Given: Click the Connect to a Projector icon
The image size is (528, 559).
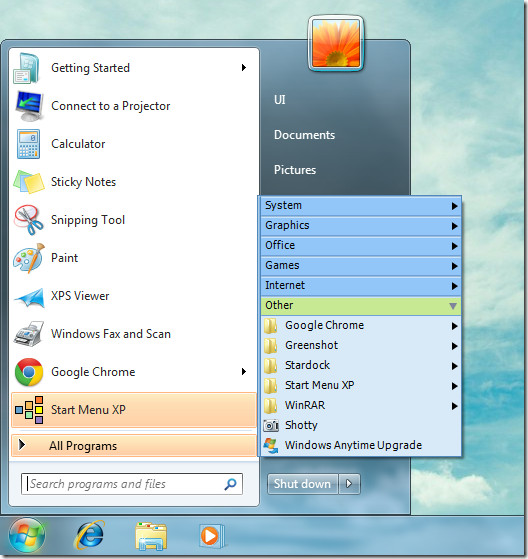Looking at the screenshot, I should click(x=29, y=106).
